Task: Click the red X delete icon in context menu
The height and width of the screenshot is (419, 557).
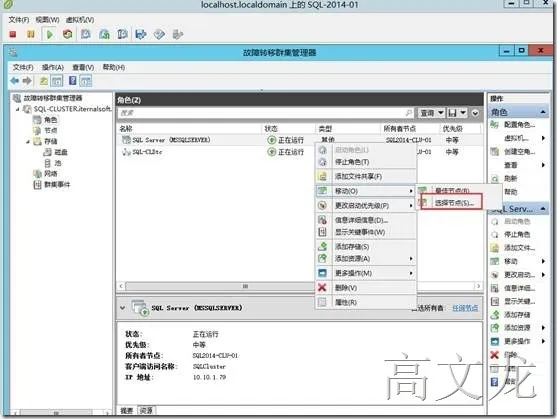Action: (322, 287)
